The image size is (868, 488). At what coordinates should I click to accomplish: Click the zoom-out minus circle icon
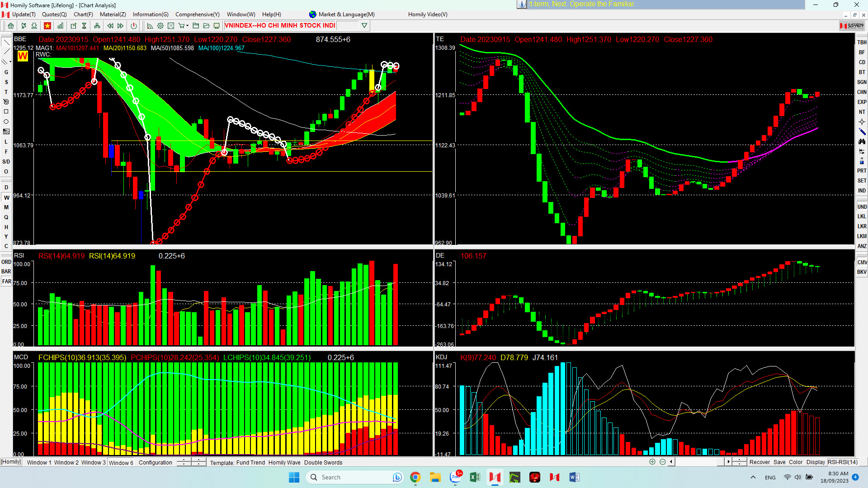tap(662, 462)
